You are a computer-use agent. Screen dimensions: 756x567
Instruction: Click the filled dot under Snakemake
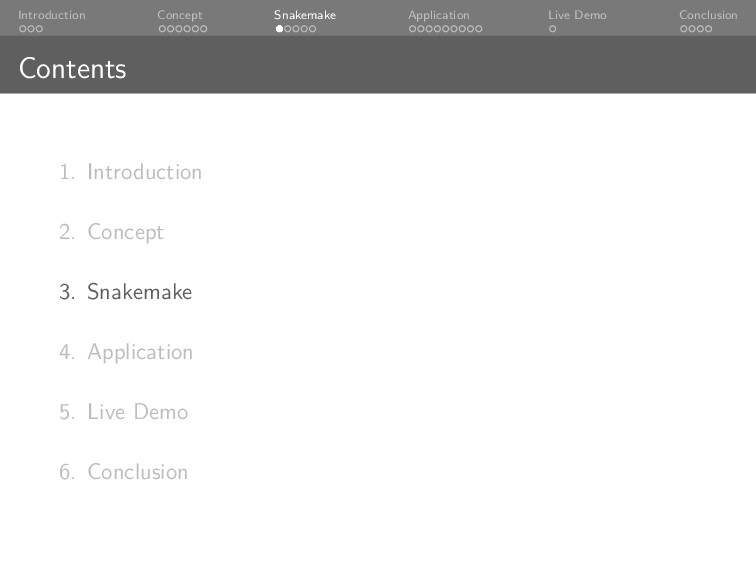[279, 29]
